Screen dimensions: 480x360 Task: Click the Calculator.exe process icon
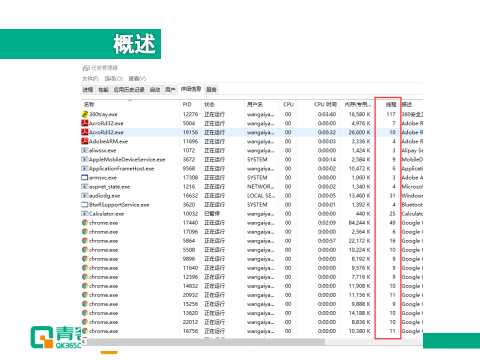85,213
